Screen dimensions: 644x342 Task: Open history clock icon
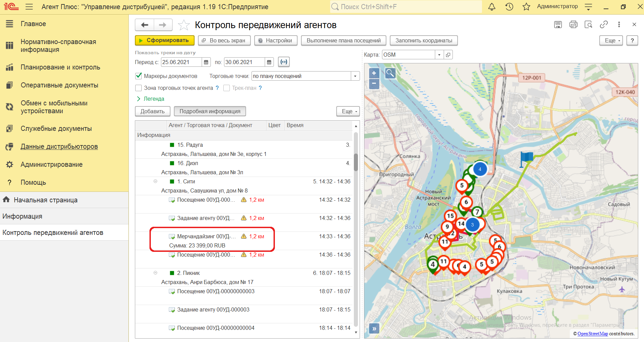pyautogui.click(x=509, y=7)
